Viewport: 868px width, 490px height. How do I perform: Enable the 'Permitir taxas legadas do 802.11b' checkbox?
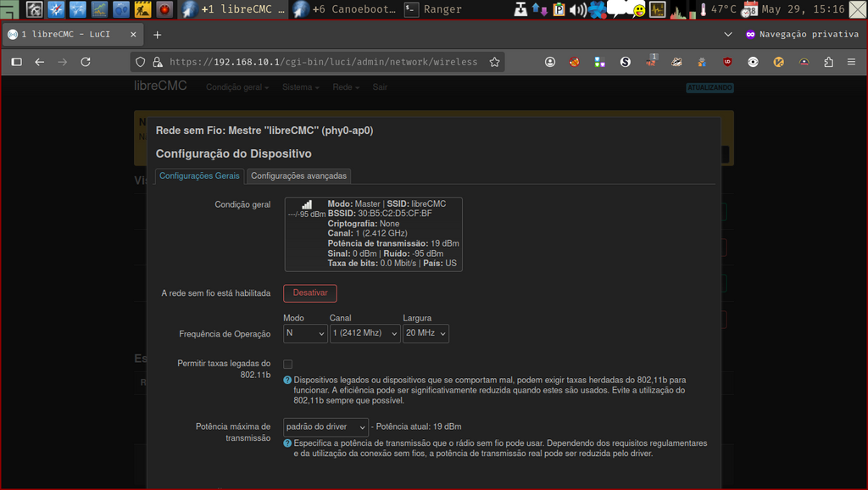(287, 364)
